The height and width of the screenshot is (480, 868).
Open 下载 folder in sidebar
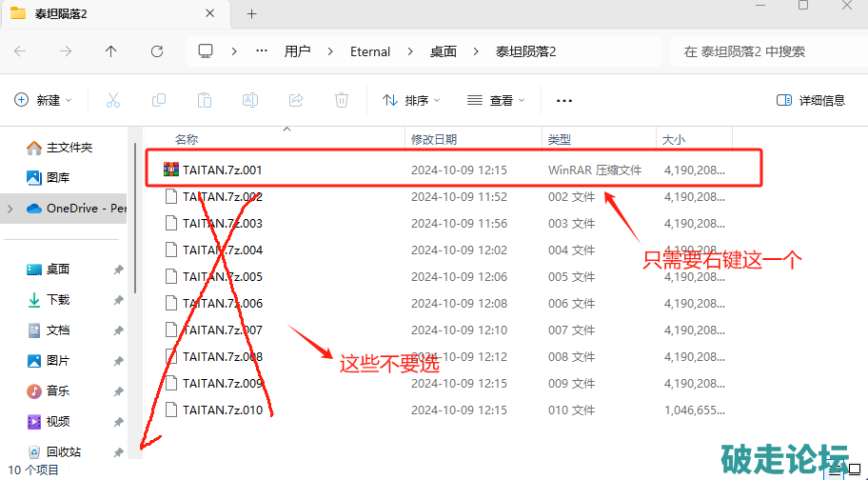pos(58,299)
